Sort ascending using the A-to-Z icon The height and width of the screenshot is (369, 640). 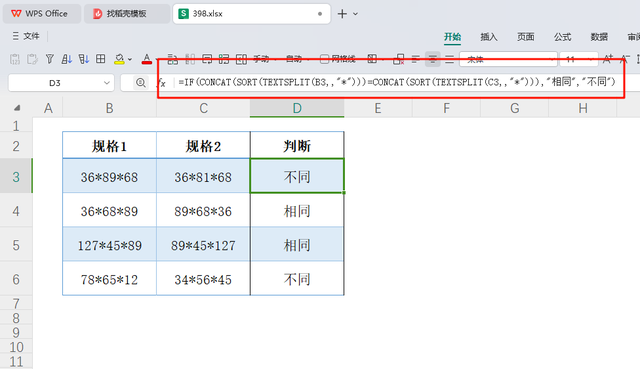(x=67, y=59)
